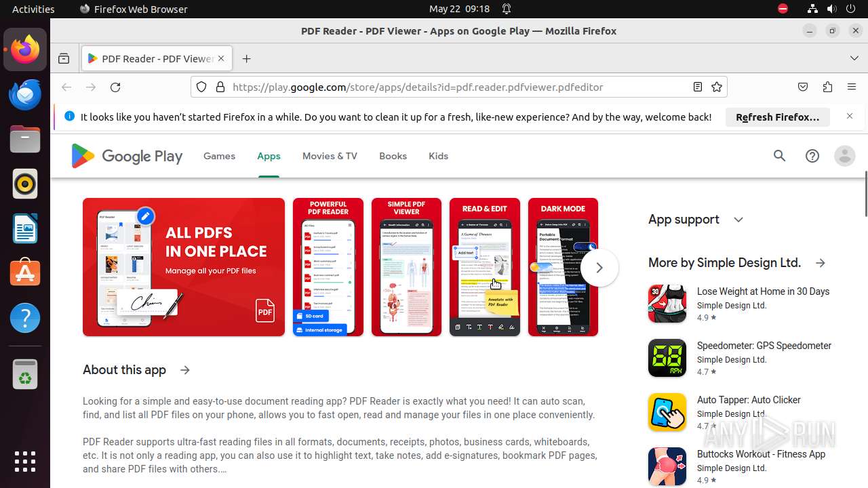Open Buttocks Workout app icon
The height and width of the screenshot is (488, 868).
pos(667,466)
